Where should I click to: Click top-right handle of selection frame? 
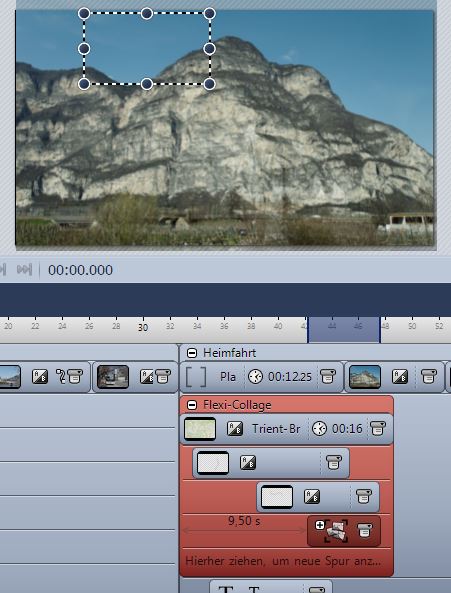pyautogui.click(x=209, y=14)
